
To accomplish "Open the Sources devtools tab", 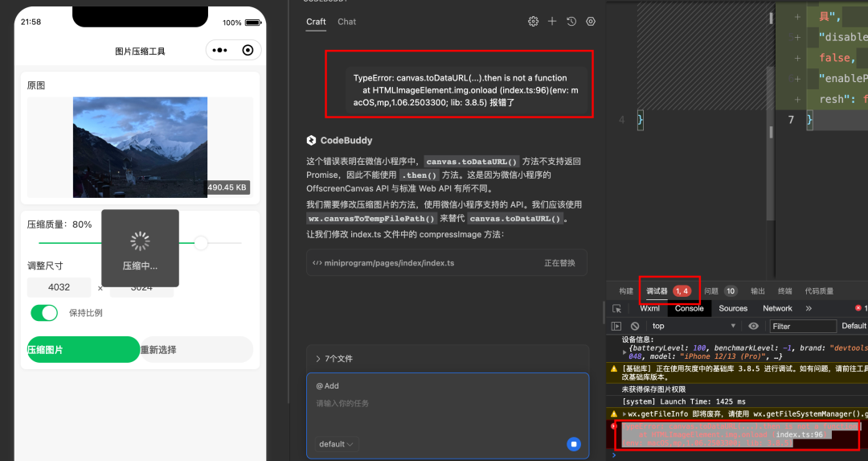I will point(733,309).
